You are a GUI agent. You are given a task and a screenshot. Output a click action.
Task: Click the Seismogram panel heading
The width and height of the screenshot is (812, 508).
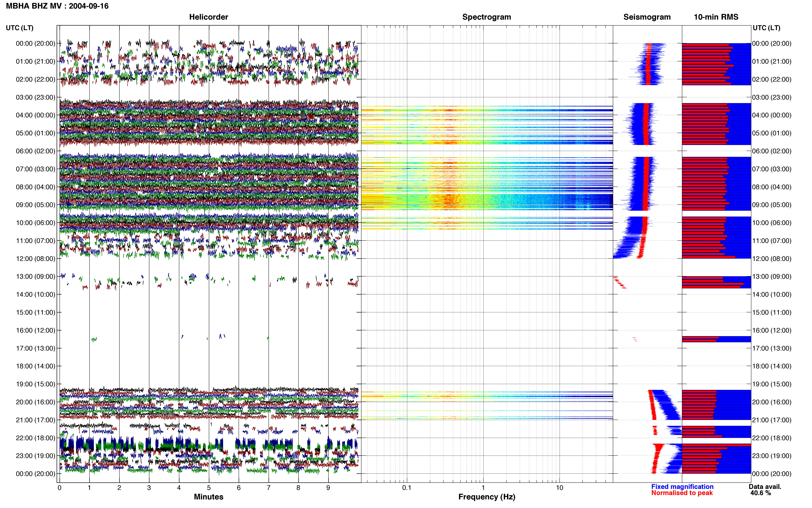tap(647, 17)
